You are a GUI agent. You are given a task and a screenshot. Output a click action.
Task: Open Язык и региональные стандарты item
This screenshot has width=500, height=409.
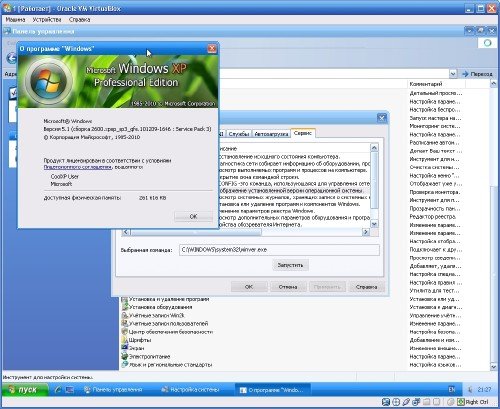pos(167,365)
